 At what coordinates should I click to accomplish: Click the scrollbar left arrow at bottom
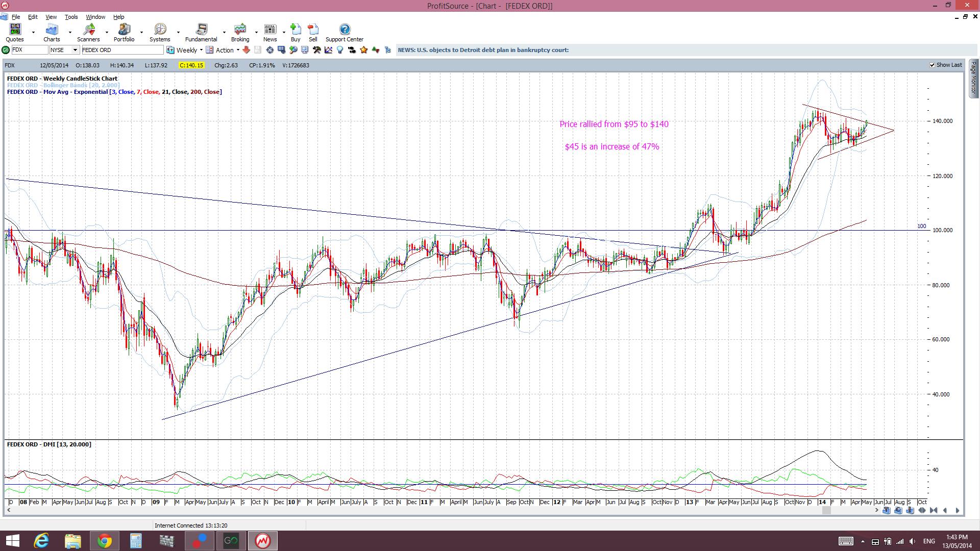coord(8,510)
